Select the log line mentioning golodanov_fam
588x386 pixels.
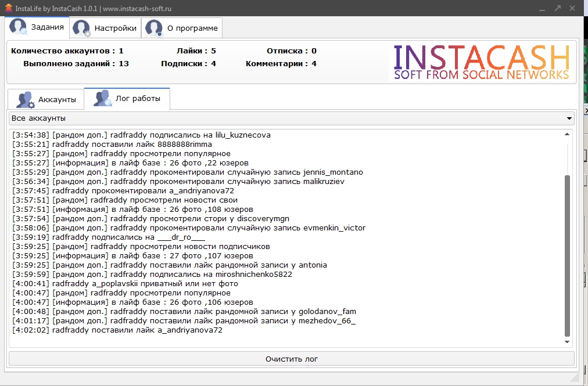pos(184,312)
